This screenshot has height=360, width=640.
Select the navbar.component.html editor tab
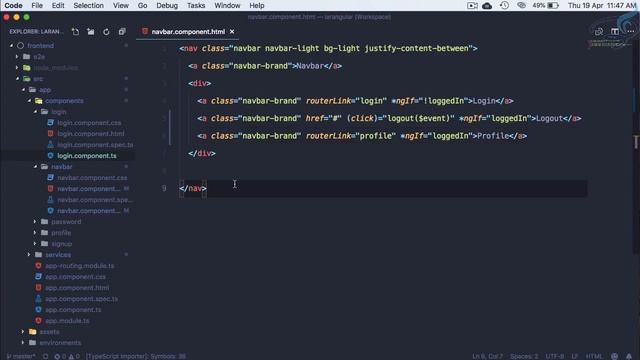coord(188,31)
